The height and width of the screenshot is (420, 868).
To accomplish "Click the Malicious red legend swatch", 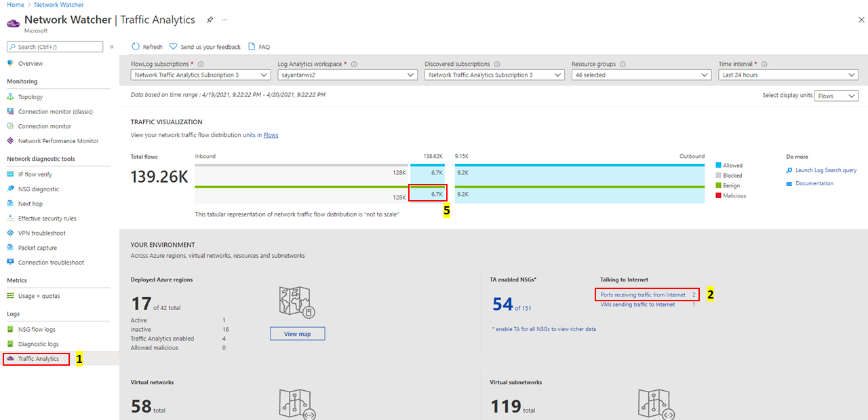I will pyautogui.click(x=719, y=195).
